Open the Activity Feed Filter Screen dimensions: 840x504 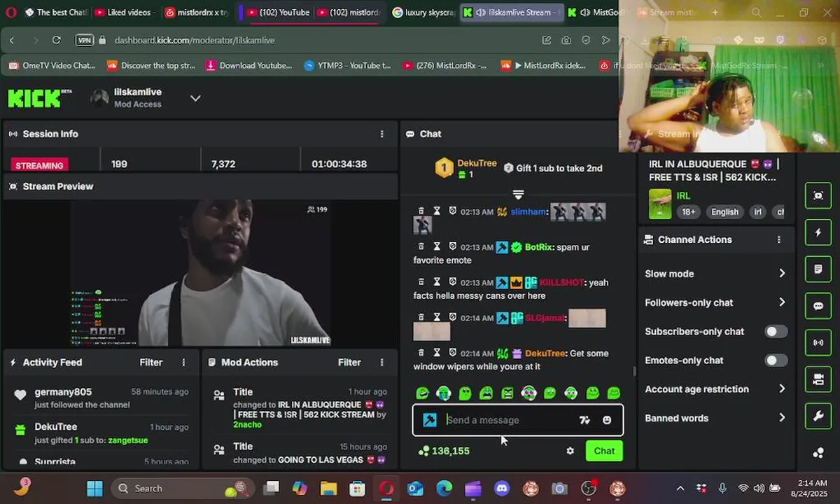(151, 363)
